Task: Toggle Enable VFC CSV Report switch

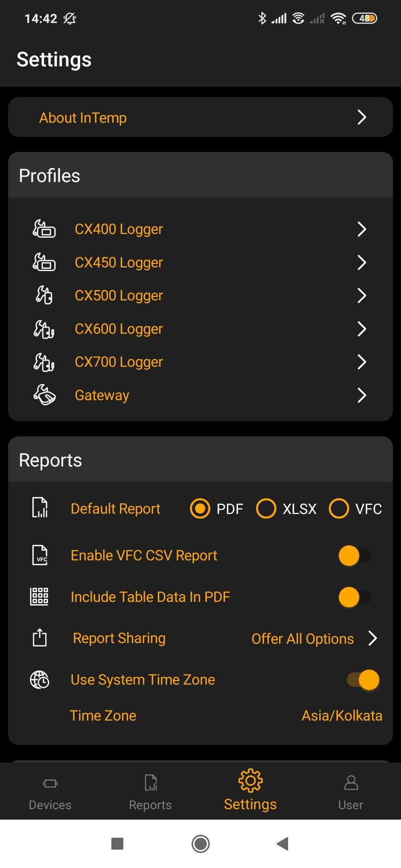Action: 355,556
